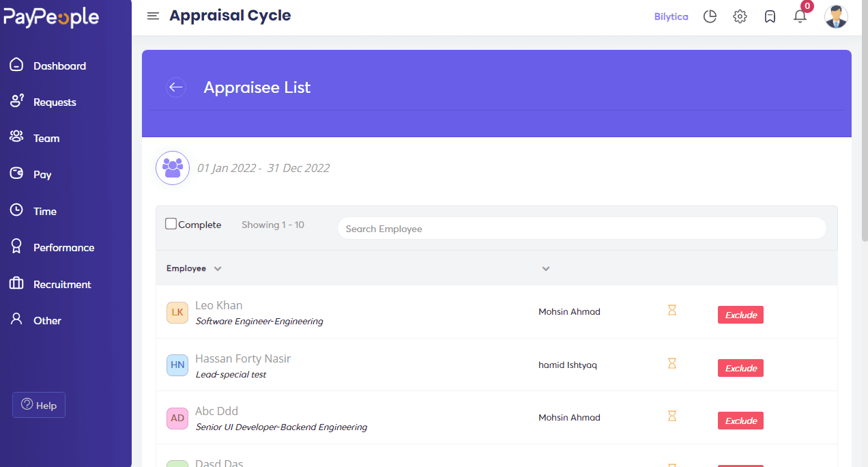The height and width of the screenshot is (467, 868).
Task: Tick the Complete checkbox
Action: coord(171,224)
